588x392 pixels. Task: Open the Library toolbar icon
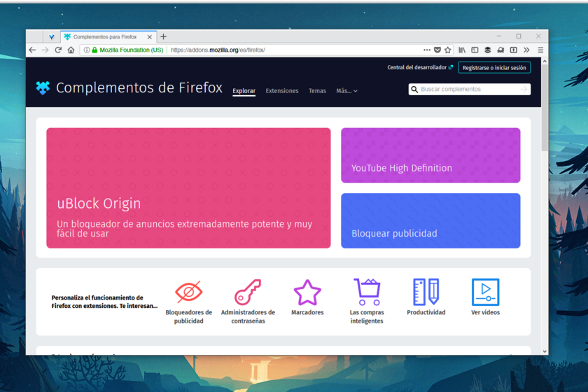coord(462,50)
